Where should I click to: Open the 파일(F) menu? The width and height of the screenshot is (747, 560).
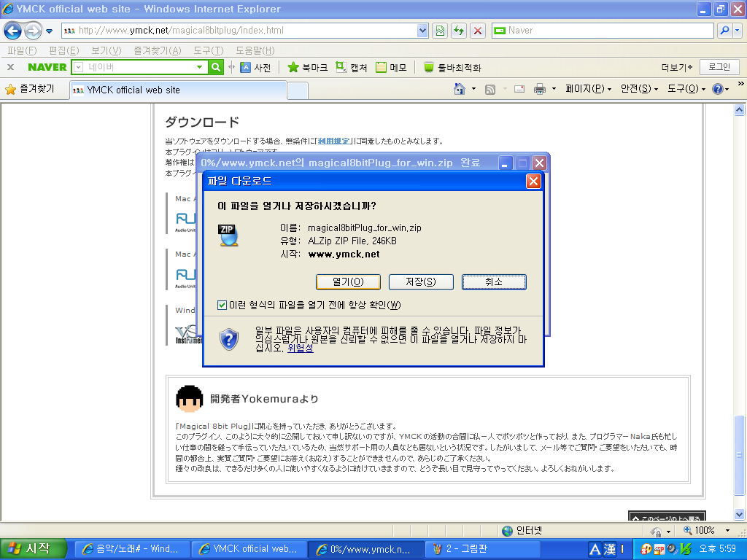(x=22, y=50)
